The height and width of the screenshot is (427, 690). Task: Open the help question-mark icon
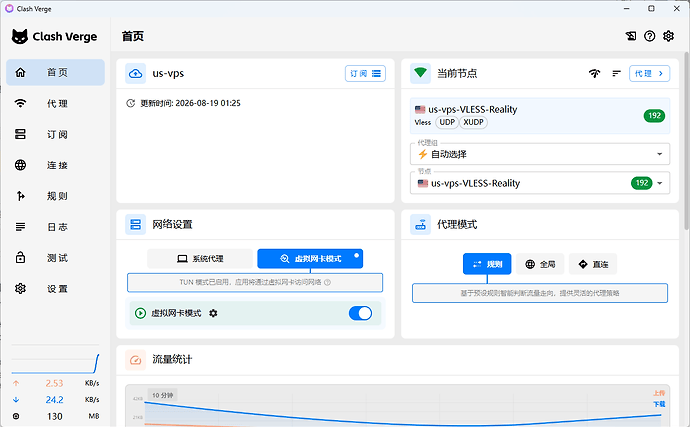(650, 36)
